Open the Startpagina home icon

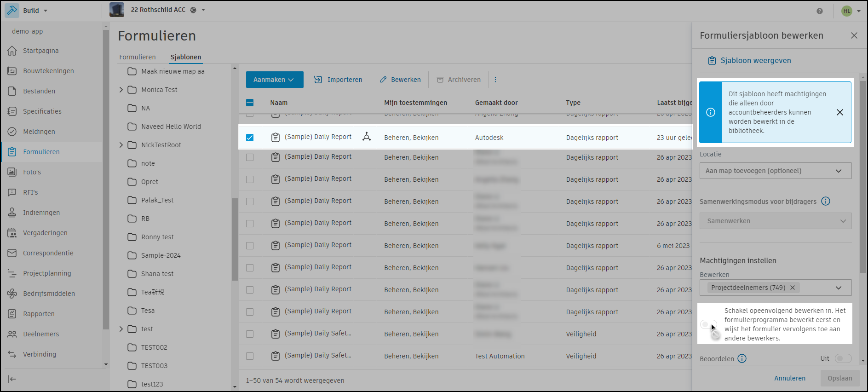click(x=12, y=51)
